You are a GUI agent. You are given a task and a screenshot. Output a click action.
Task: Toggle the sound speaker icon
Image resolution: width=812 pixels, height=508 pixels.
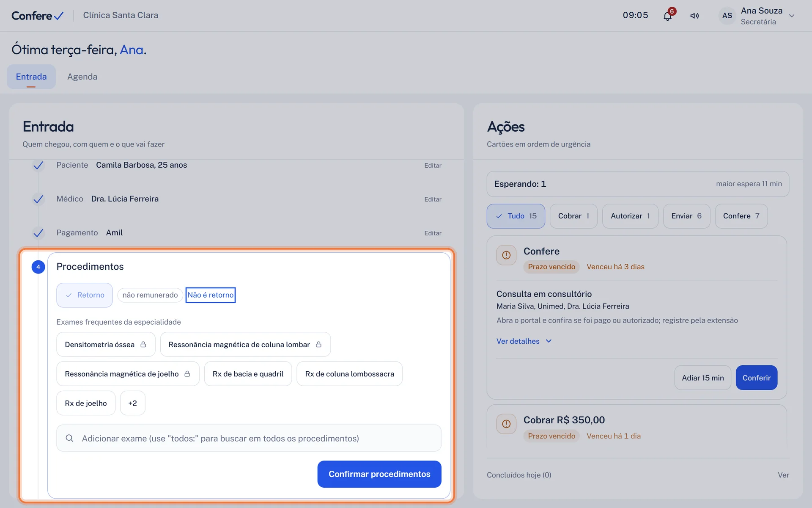[694, 16]
